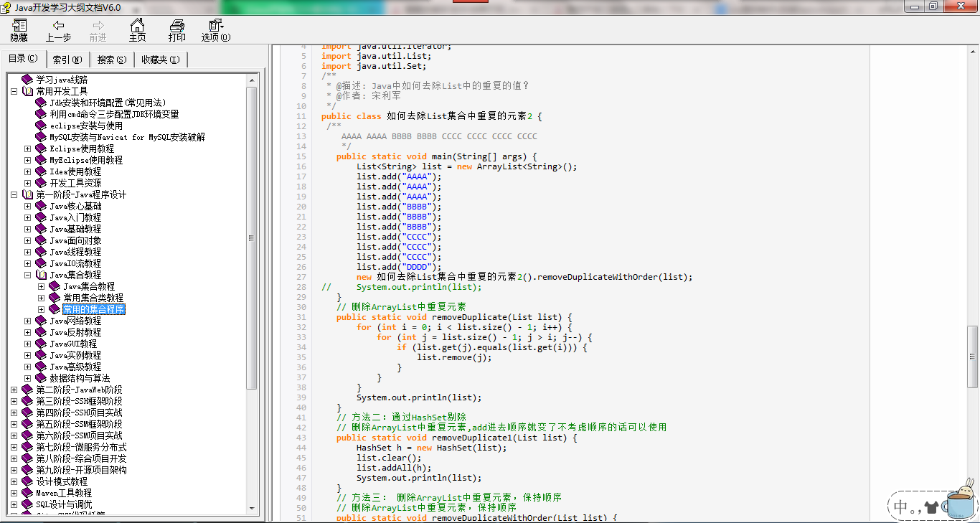Click the code line list.addAll(h);
Image resolution: width=980 pixels, height=523 pixels.
[x=394, y=468]
